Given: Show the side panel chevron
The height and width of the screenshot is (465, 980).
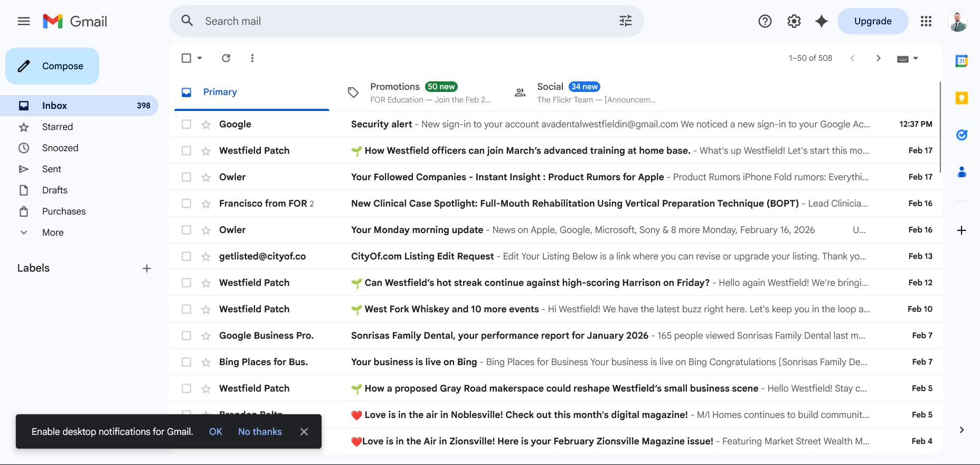Looking at the screenshot, I should coord(962,430).
